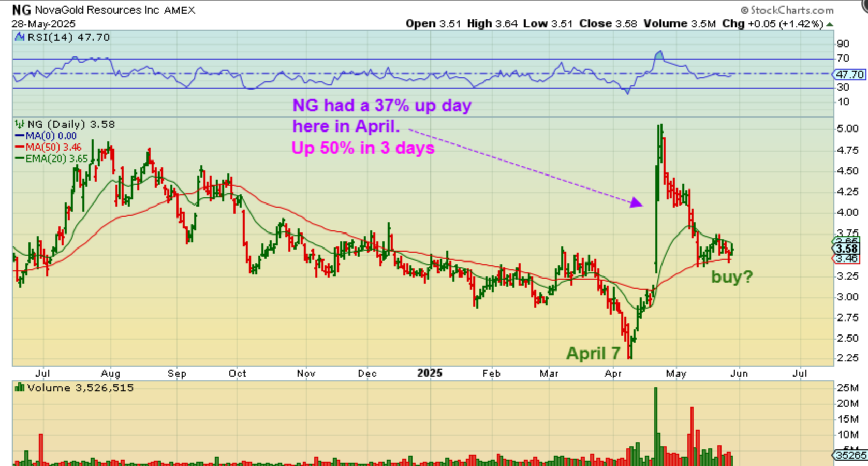Click the 25M volume axis label
The image size is (868, 466).
(x=847, y=388)
